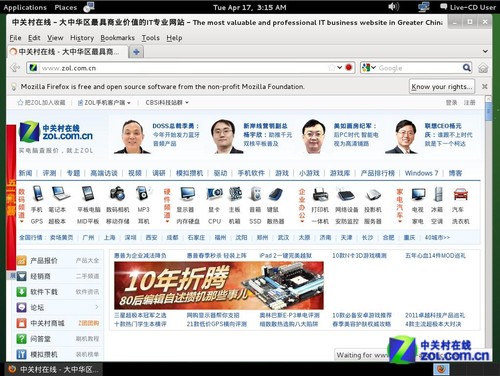Click the 冰箱 refrigerator category icon
Screen dimensions: 500x376
(438, 194)
